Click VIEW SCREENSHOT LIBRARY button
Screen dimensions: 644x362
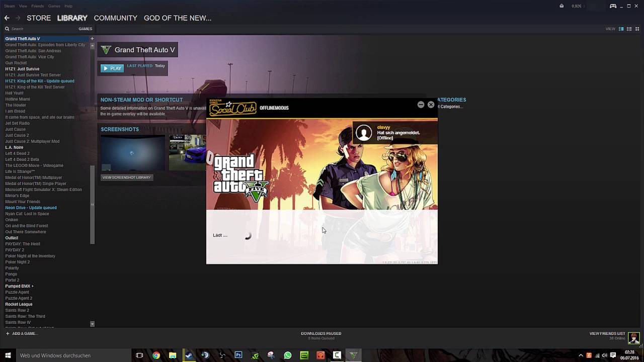click(127, 177)
